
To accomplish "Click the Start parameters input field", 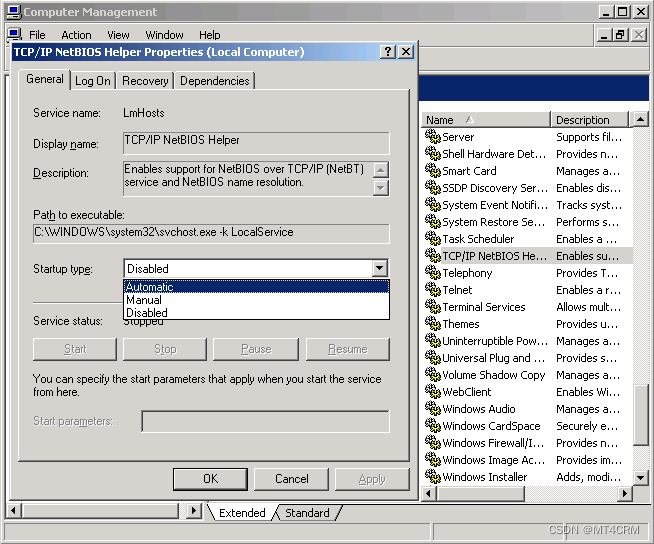I will (266, 421).
